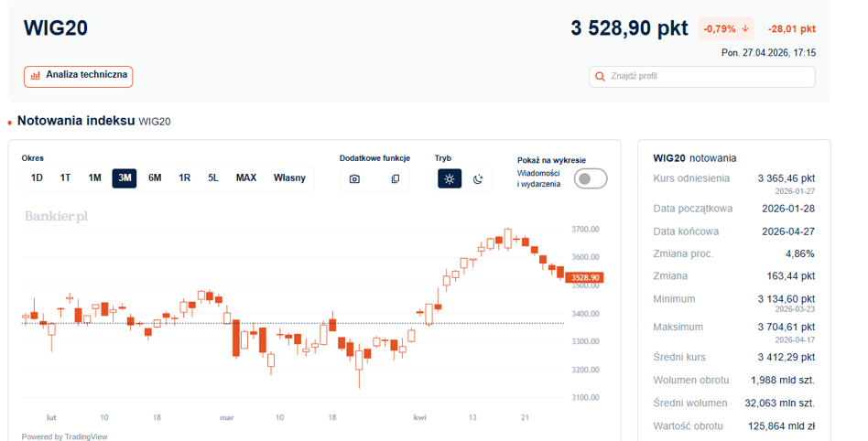
Task: Click the mar month label on time axis
Action: [x=227, y=418]
